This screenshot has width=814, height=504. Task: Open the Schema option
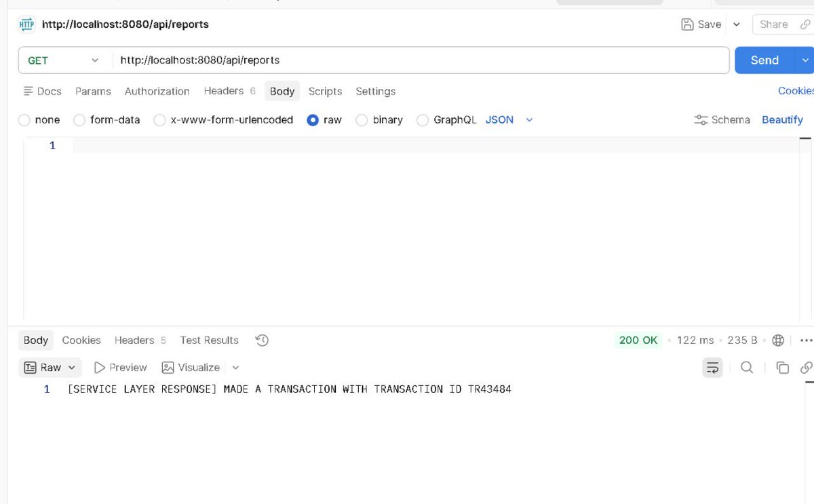click(722, 119)
